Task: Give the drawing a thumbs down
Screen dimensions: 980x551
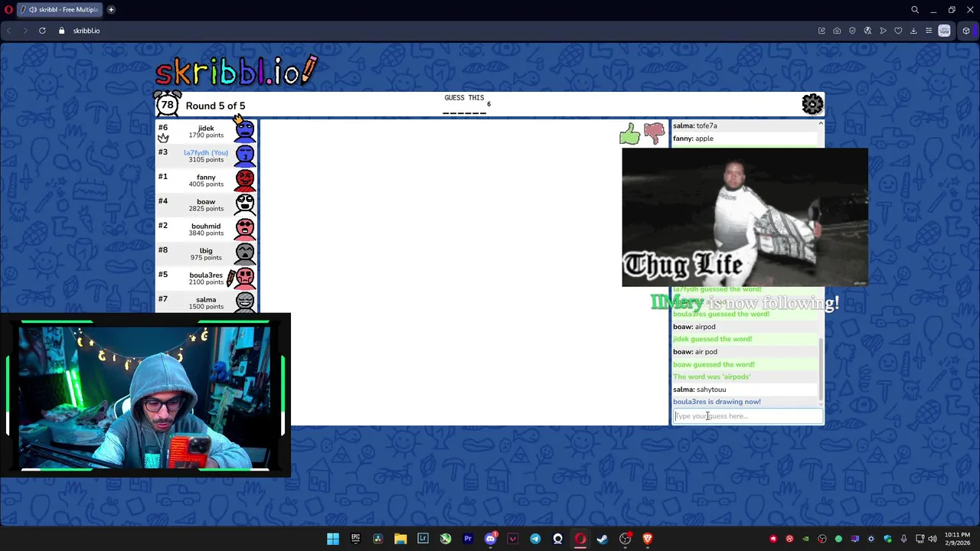Action: (654, 134)
